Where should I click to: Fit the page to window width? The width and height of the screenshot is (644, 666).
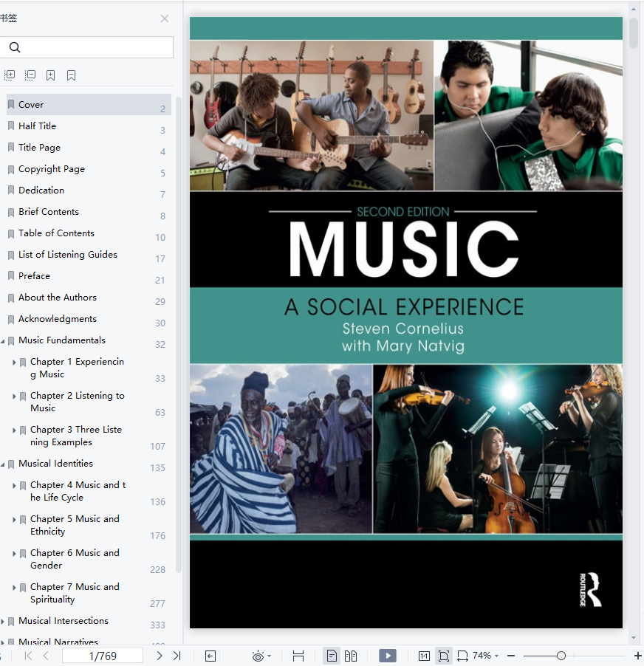462,656
